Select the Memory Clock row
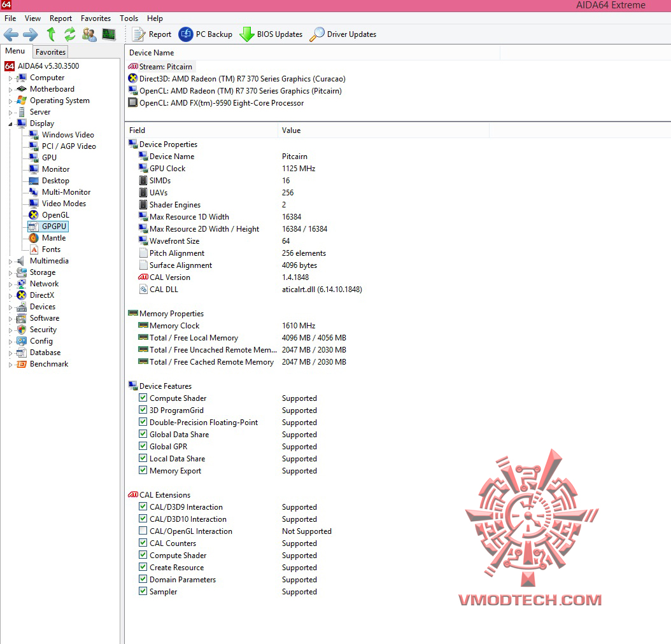Image resolution: width=671 pixels, height=644 pixels. (227, 326)
